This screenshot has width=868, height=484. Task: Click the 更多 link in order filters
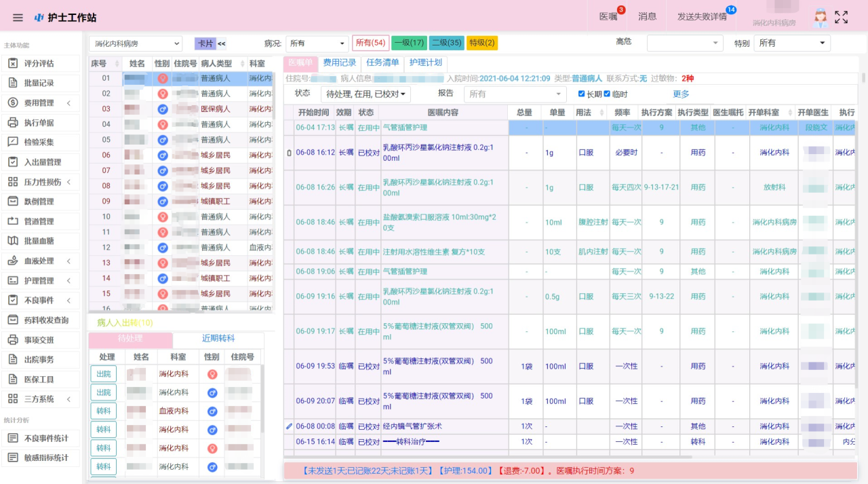(x=681, y=94)
